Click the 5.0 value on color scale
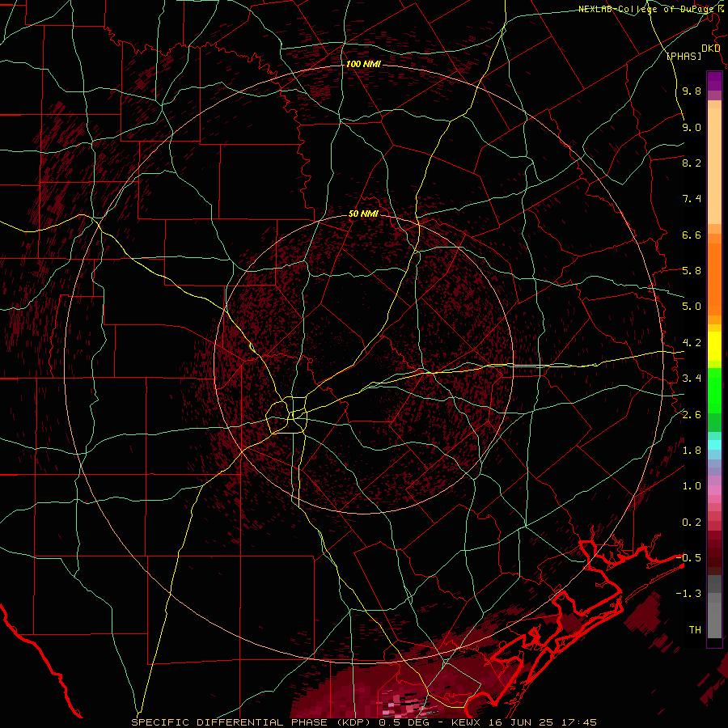This screenshot has height=728, width=728. point(692,307)
